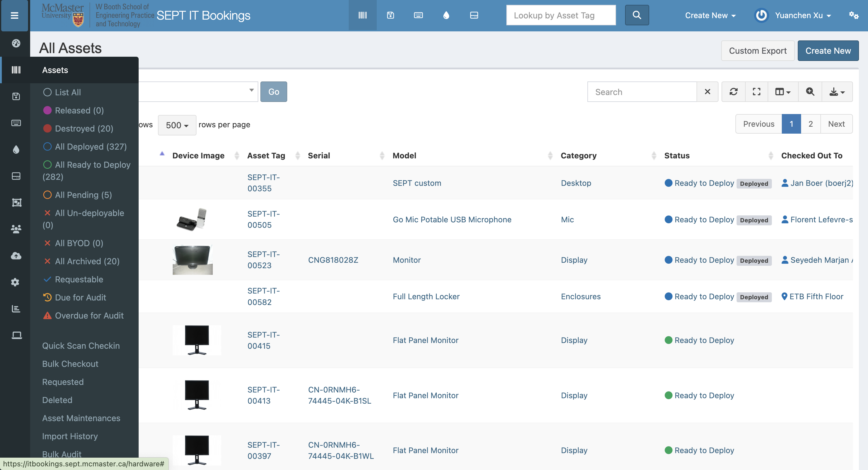868x470 pixels.
Task: Click the refresh table icon
Action: point(733,92)
